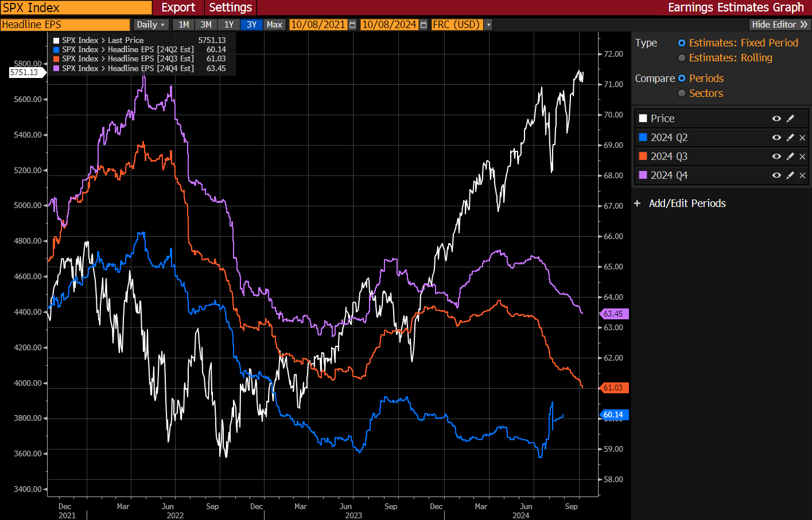Remove the 2024 Q4 period

click(802, 175)
